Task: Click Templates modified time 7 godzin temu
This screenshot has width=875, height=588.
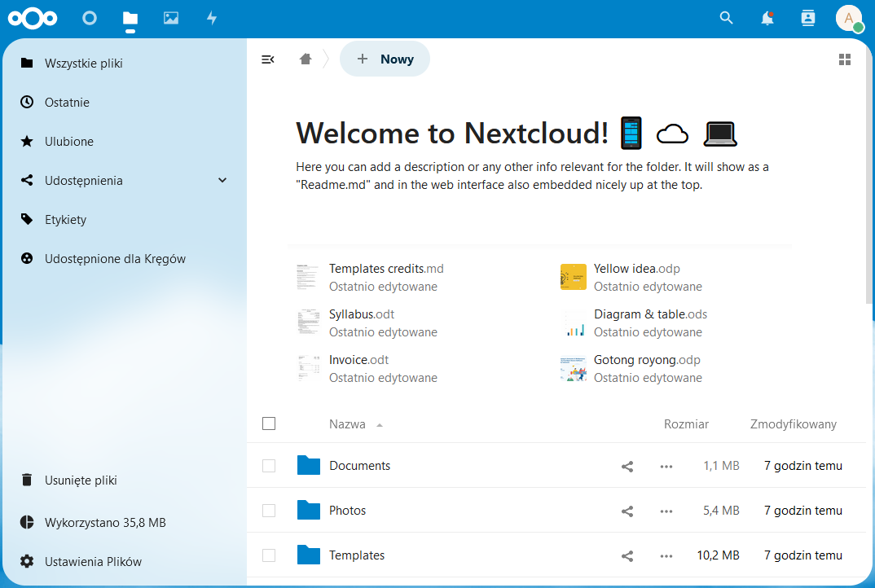Action: [x=803, y=555]
